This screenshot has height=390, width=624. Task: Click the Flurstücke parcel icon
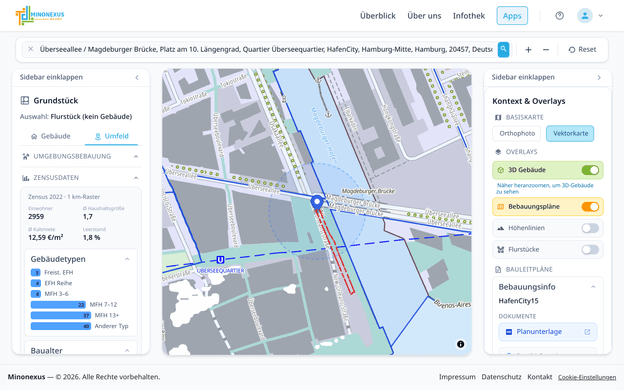point(501,250)
